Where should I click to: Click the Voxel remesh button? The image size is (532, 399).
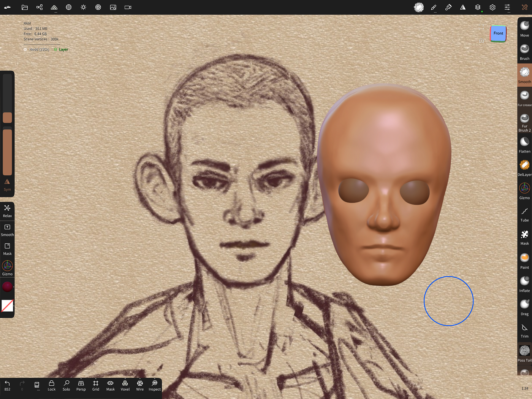[x=125, y=386]
